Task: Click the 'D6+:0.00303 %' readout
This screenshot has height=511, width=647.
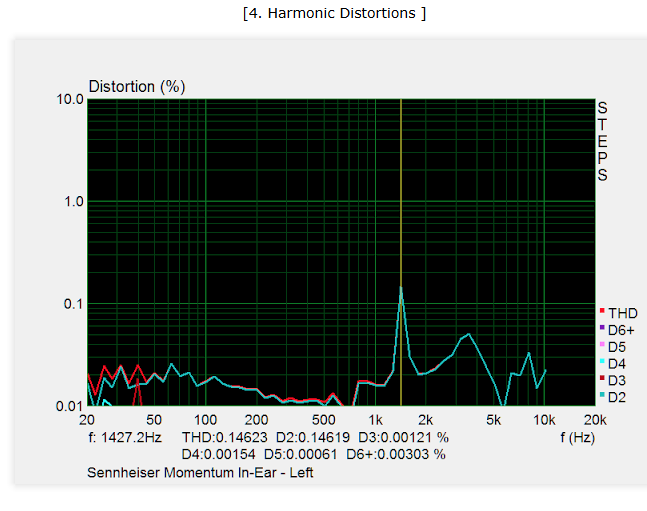Action: 396,454
